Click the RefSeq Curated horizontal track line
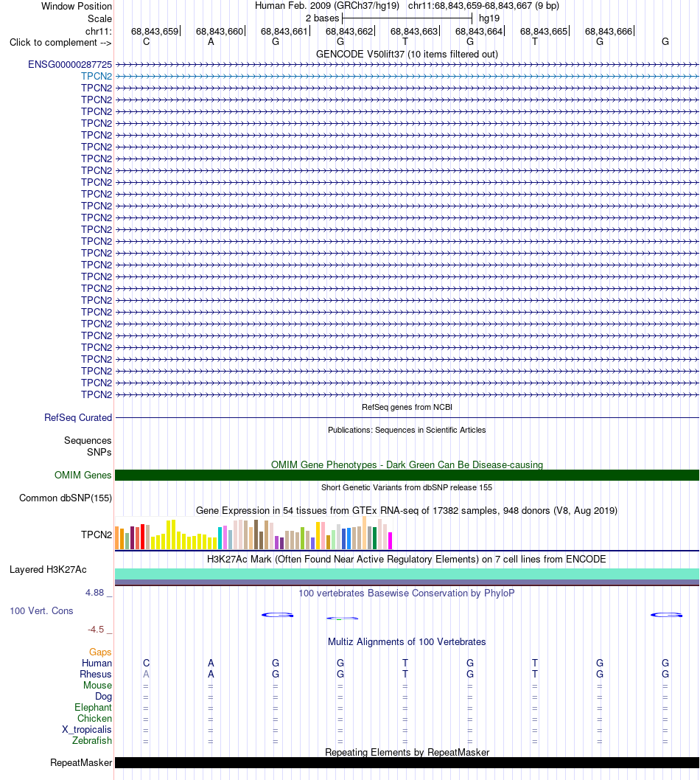The image size is (700, 780). 407,418
